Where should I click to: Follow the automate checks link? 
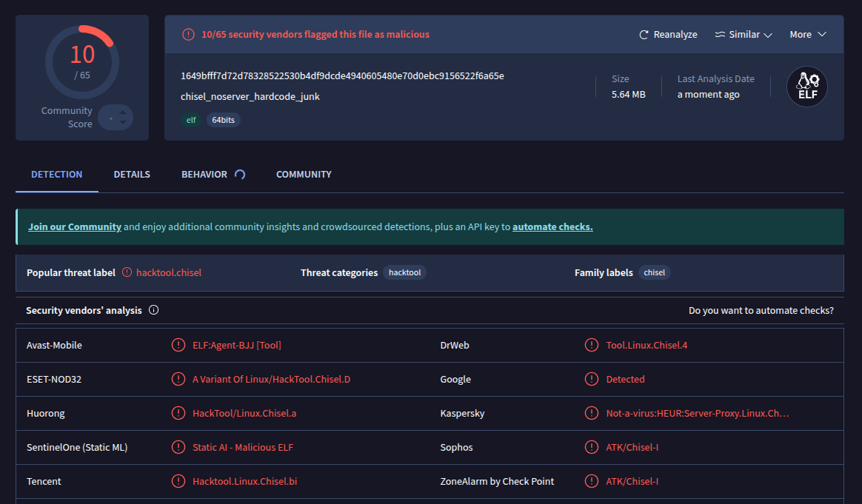click(x=552, y=227)
